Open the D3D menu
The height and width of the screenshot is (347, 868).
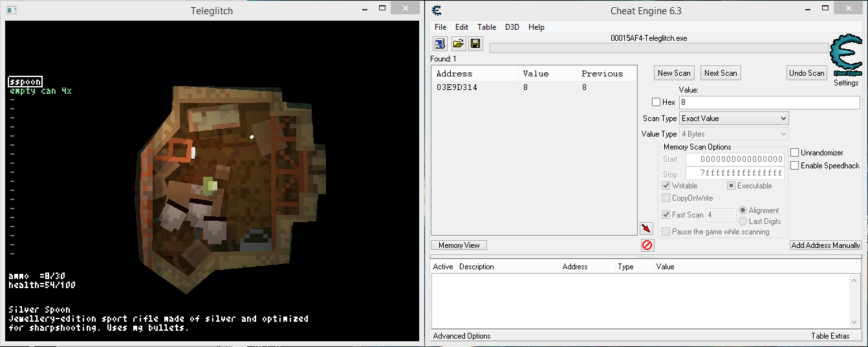coord(512,27)
